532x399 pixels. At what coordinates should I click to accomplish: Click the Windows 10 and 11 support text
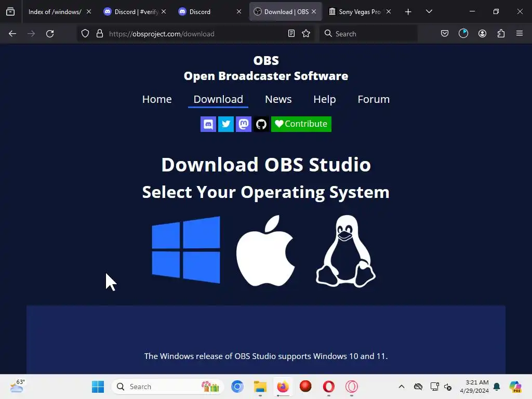click(x=266, y=356)
